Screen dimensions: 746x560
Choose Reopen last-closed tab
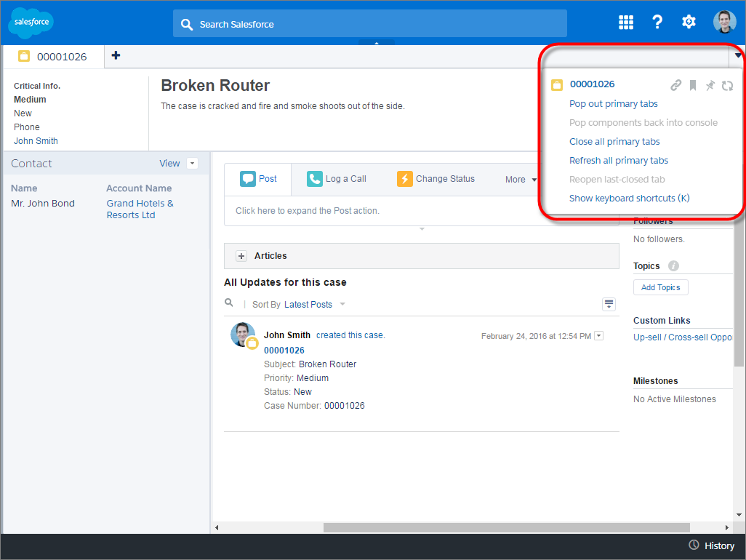[x=617, y=180]
